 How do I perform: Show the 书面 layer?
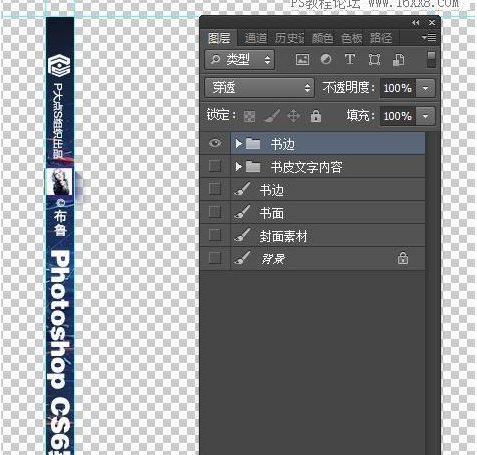point(215,212)
